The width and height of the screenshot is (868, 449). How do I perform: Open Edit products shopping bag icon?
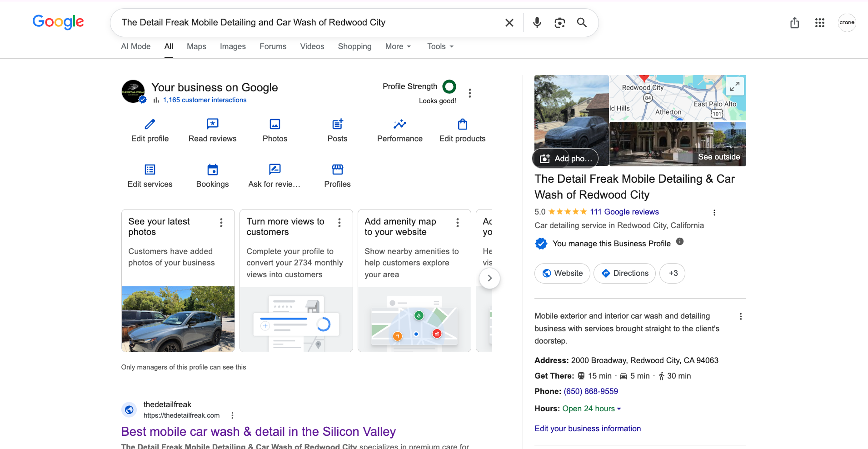point(463,124)
